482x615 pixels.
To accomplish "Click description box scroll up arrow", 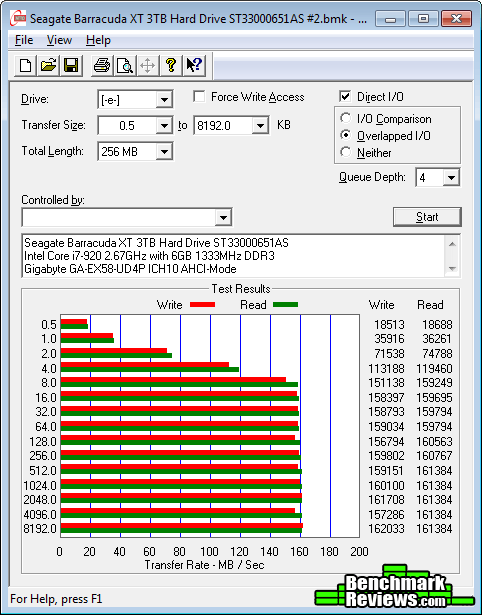I will [452, 244].
